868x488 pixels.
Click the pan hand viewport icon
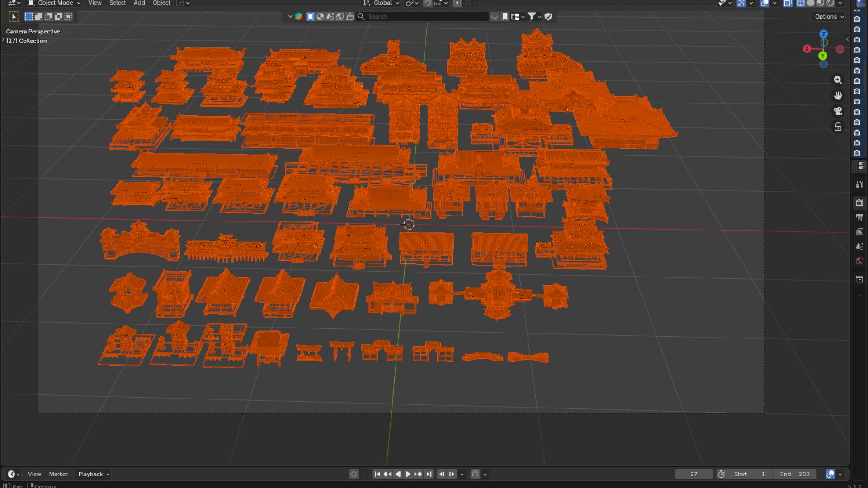[838, 95]
